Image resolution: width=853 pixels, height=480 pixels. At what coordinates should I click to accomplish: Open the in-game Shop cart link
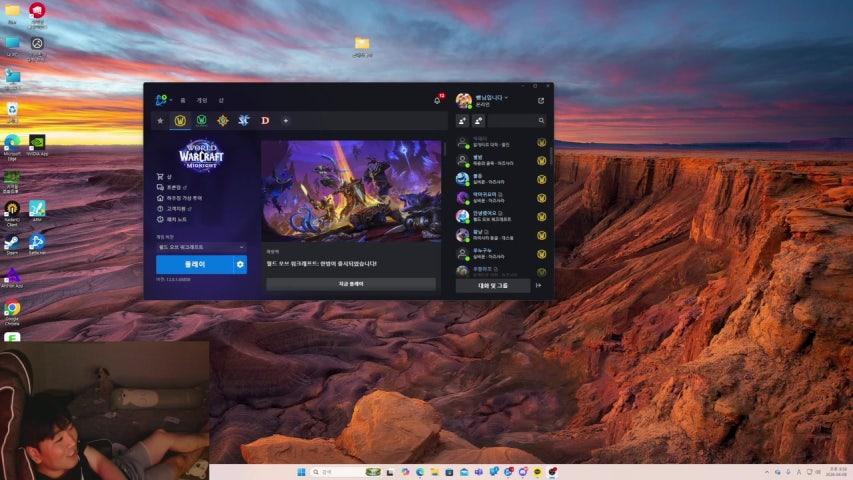[164, 176]
